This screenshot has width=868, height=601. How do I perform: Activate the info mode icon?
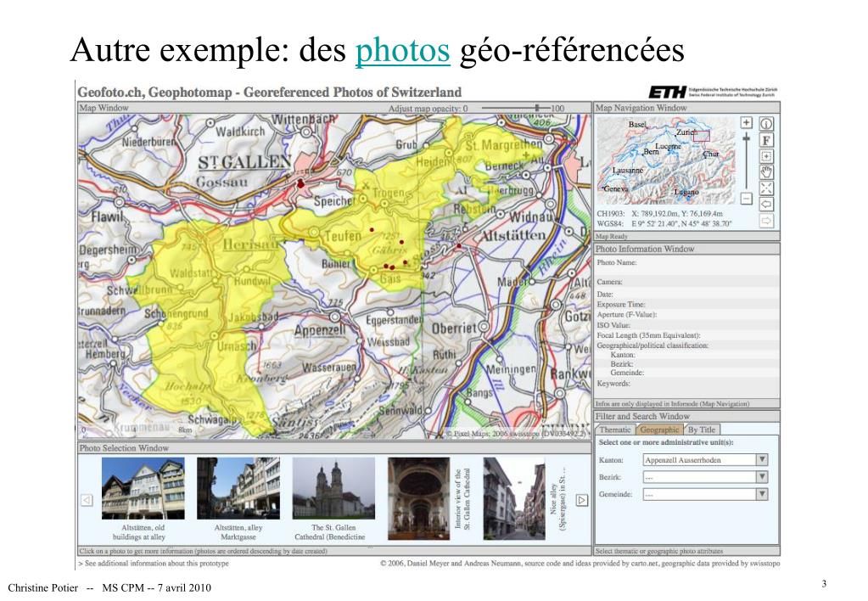766,124
